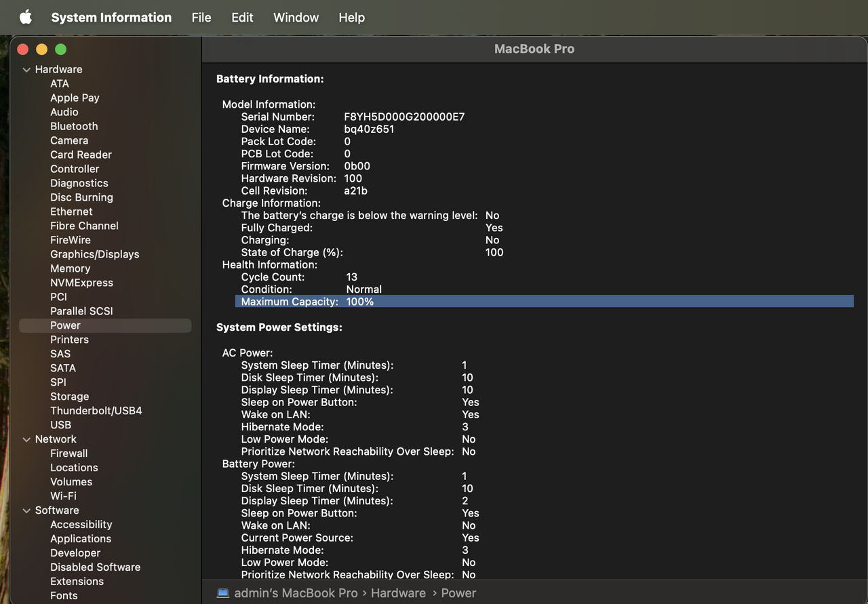The image size is (868, 604).
Task: Open the Edit menu
Action: pos(242,18)
